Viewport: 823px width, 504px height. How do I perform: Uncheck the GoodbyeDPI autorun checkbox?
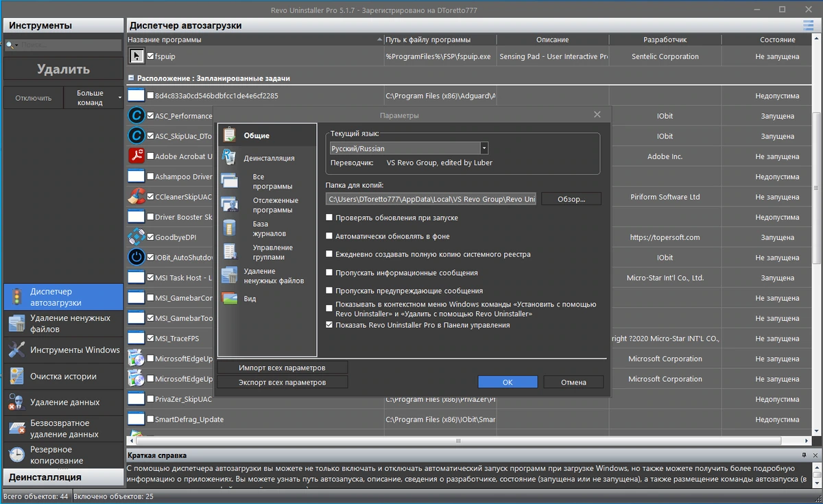(150, 237)
